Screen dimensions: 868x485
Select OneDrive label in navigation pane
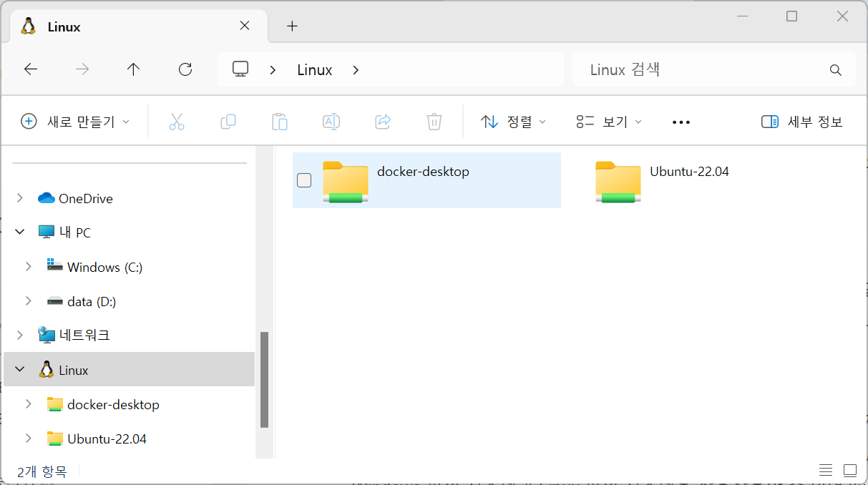86,198
